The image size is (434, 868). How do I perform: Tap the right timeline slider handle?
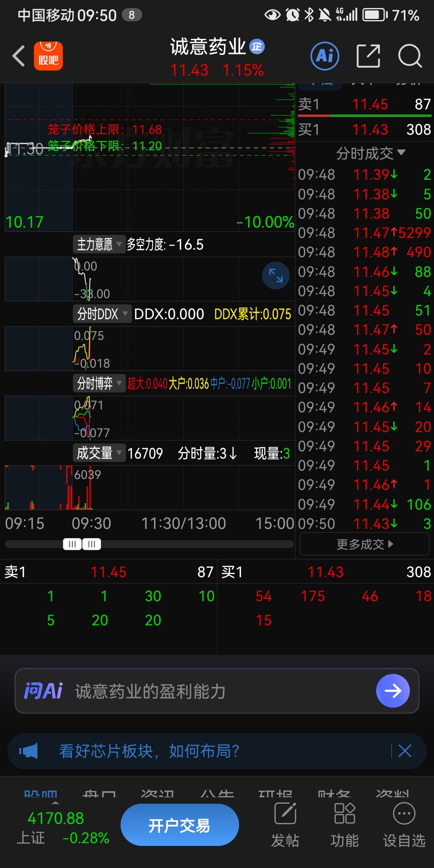coord(92,544)
